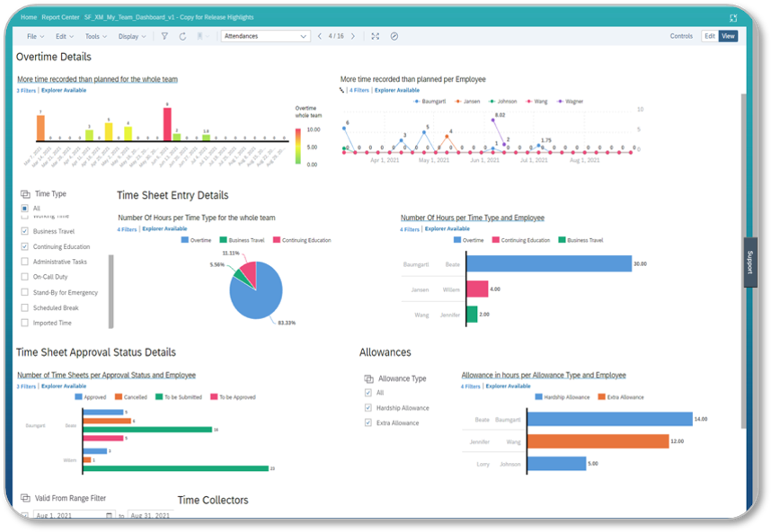The width and height of the screenshot is (771, 532).
Task: Switch to Edit mode button
Action: click(x=710, y=36)
